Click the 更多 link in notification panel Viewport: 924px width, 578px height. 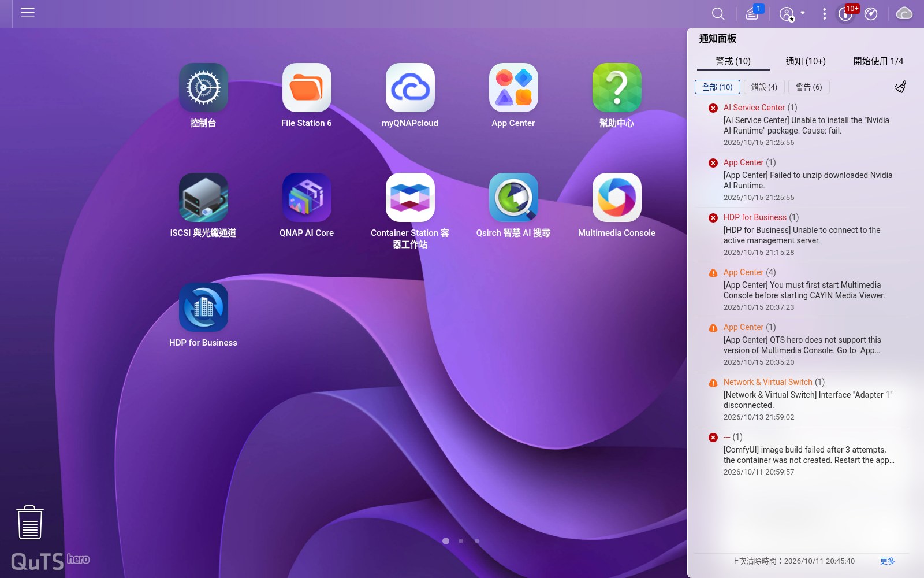888,561
